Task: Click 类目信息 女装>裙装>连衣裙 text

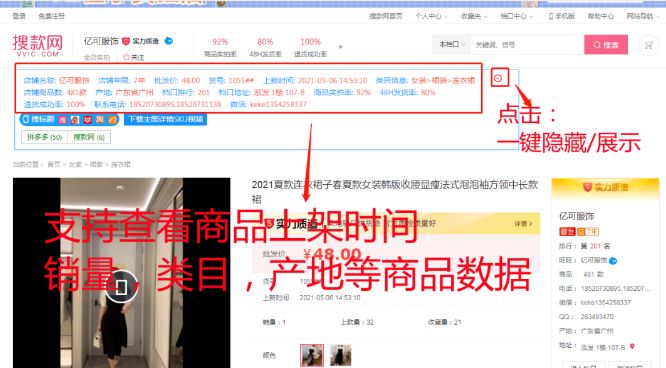Action: [425, 80]
